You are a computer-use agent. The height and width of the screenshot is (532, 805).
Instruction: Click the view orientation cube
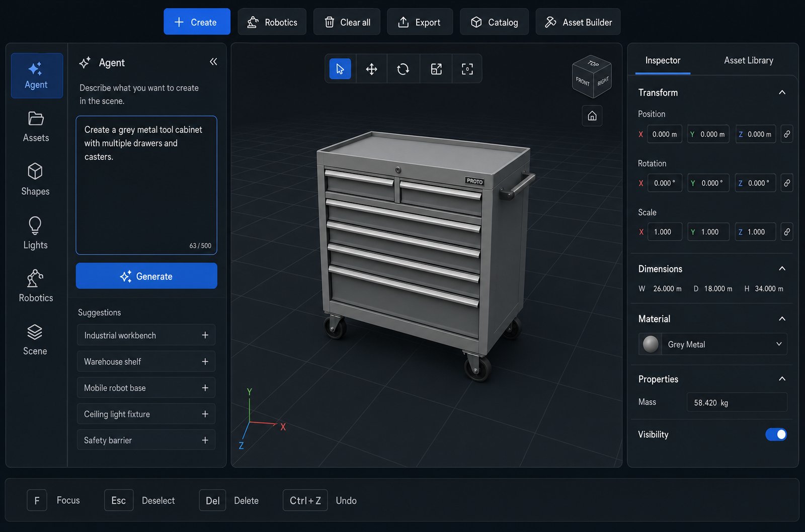point(592,76)
